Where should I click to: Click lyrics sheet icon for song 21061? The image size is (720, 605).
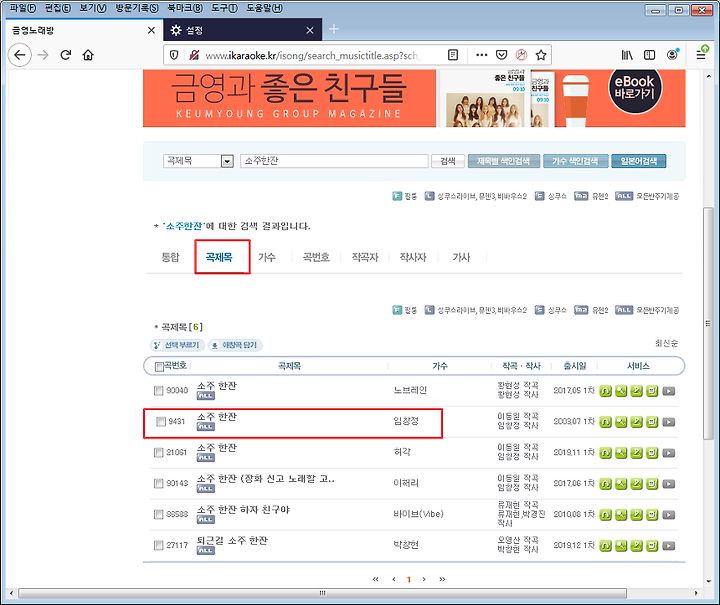click(x=652, y=453)
